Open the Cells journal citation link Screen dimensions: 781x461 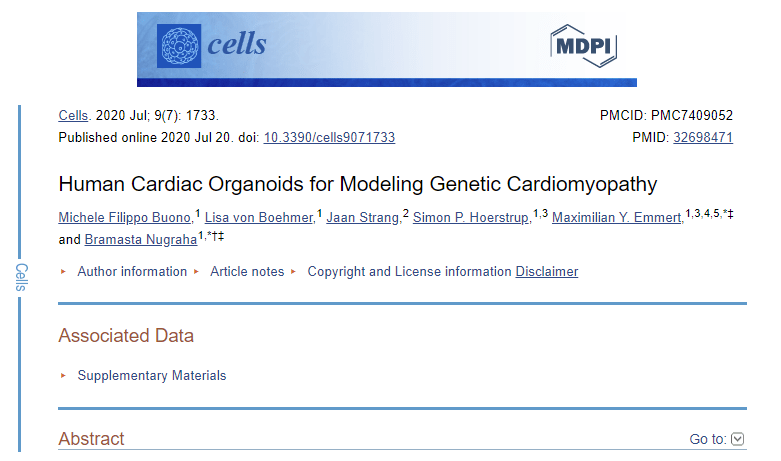click(x=73, y=115)
